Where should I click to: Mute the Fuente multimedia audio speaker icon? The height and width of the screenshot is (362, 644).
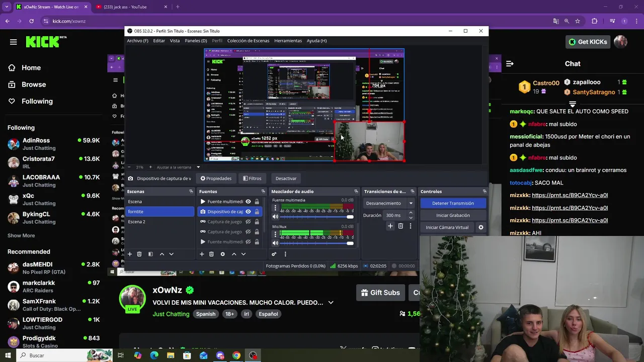(x=275, y=217)
